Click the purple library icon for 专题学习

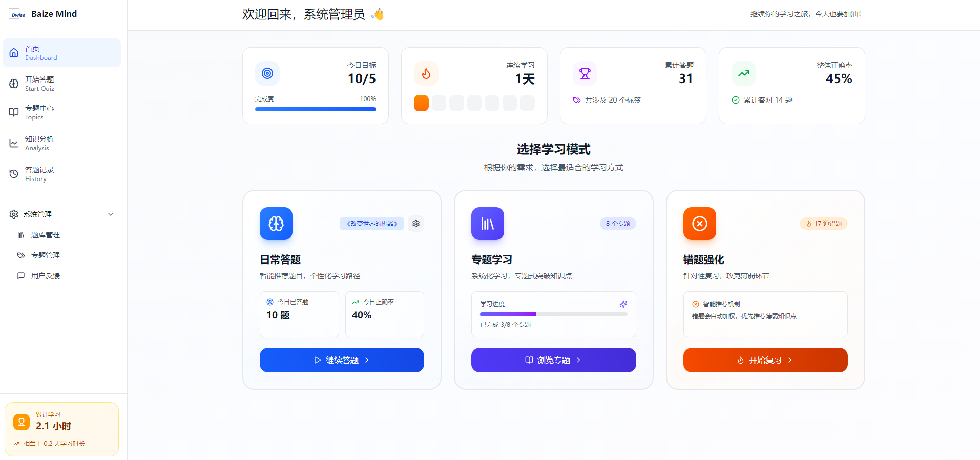pos(487,224)
